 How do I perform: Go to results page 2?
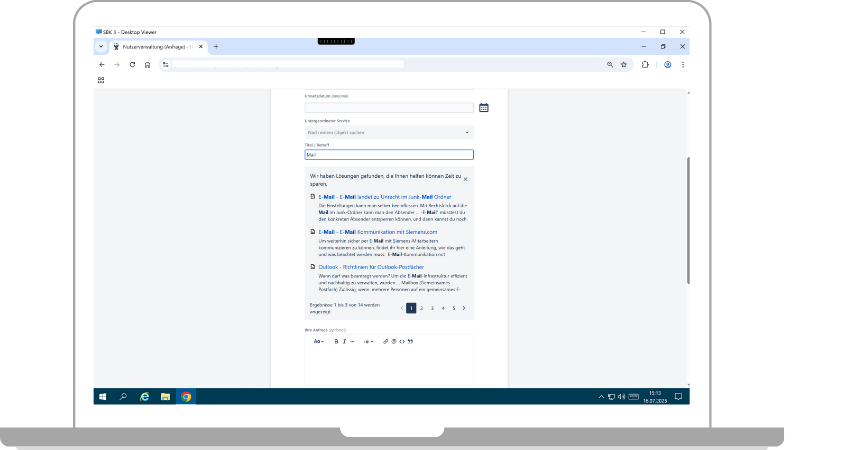422,308
